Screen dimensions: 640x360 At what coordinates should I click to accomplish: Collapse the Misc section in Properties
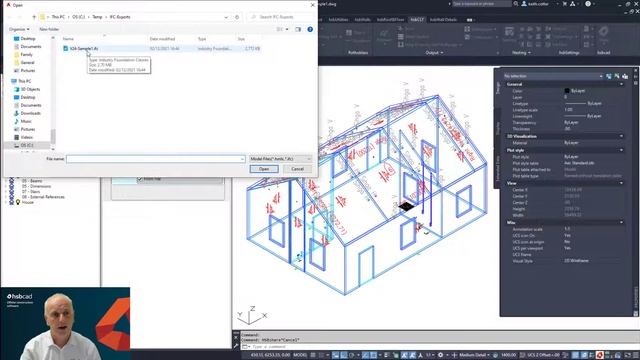(x=621, y=223)
